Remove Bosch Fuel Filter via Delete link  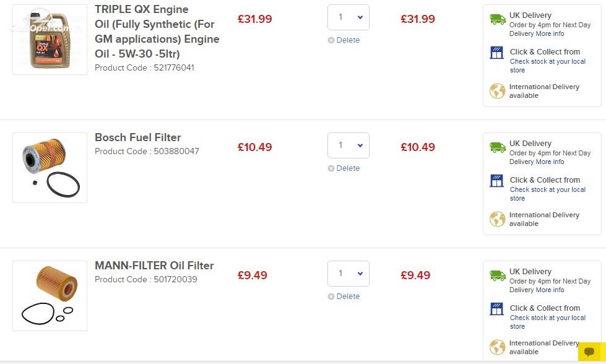pyautogui.click(x=344, y=168)
